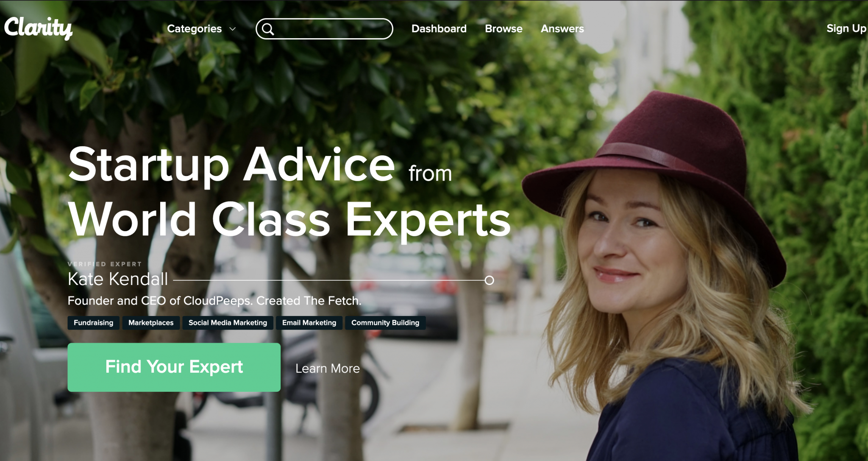Click the magnifying glass search icon
The height and width of the screenshot is (461, 868).
(x=268, y=29)
